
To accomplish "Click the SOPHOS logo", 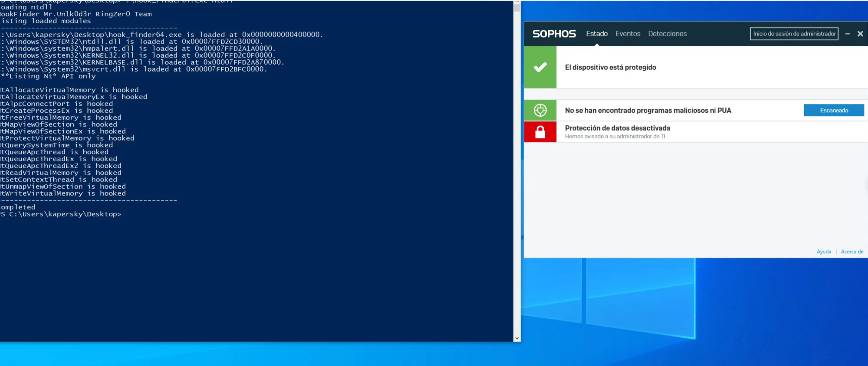I will (x=554, y=34).
